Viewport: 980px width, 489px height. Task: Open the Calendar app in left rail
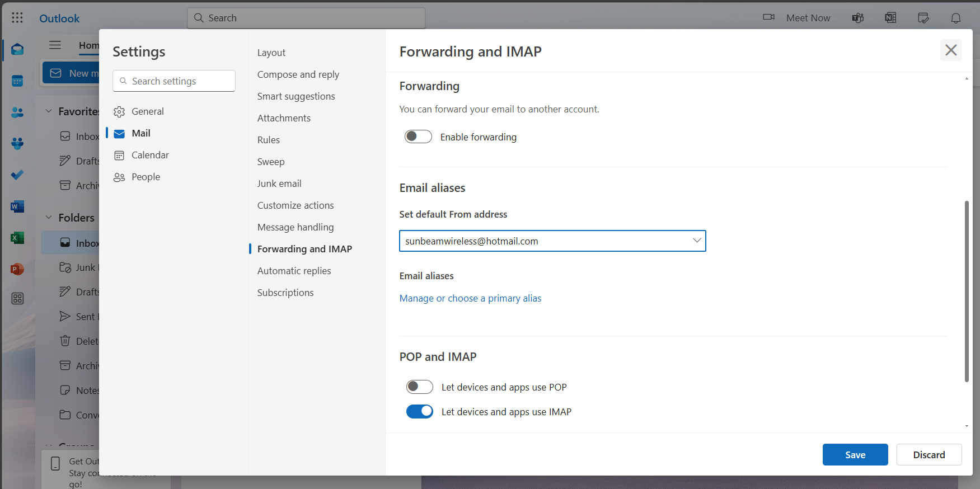17,81
